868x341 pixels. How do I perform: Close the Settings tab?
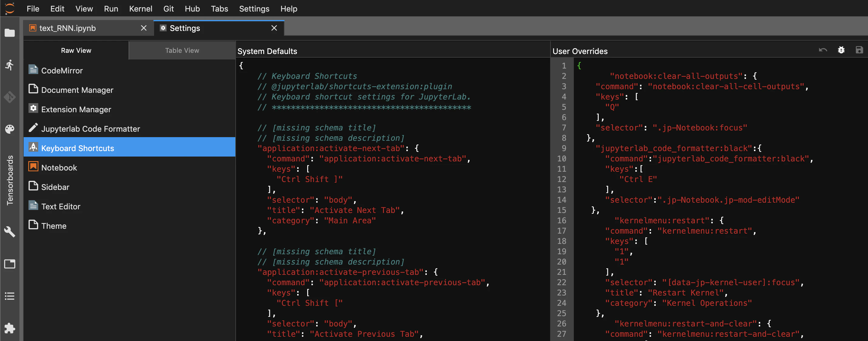tap(274, 28)
